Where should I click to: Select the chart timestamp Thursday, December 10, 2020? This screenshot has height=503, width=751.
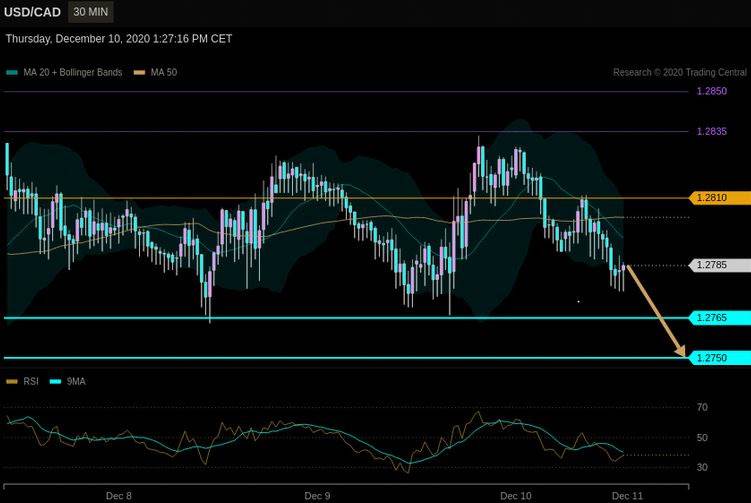119,39
